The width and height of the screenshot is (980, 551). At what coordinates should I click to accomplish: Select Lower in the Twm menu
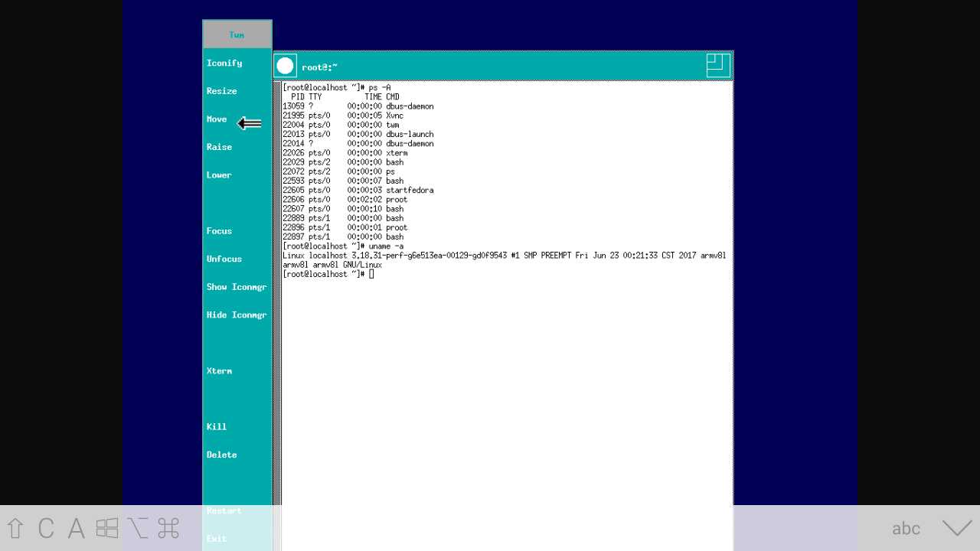(237, 175)
